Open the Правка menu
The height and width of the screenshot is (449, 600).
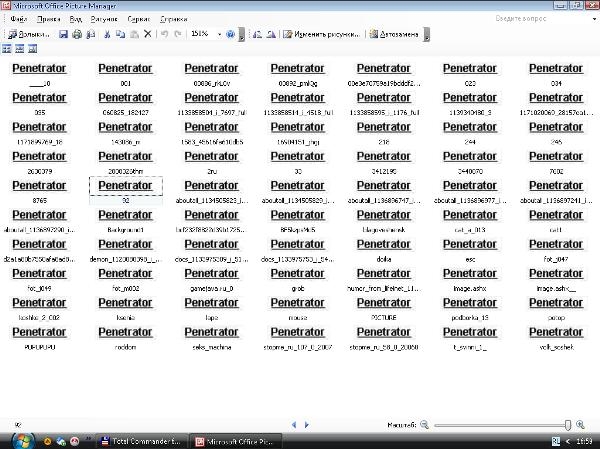(x=49, y=19)
